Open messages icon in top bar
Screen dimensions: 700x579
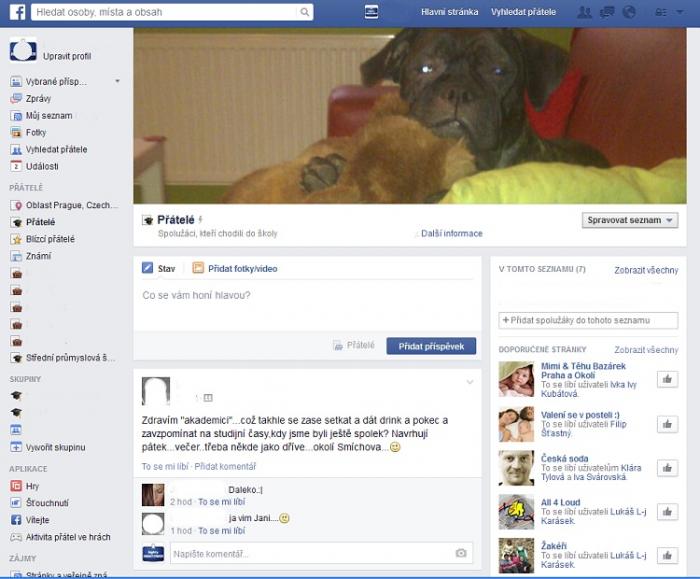[x=607, y=13]
